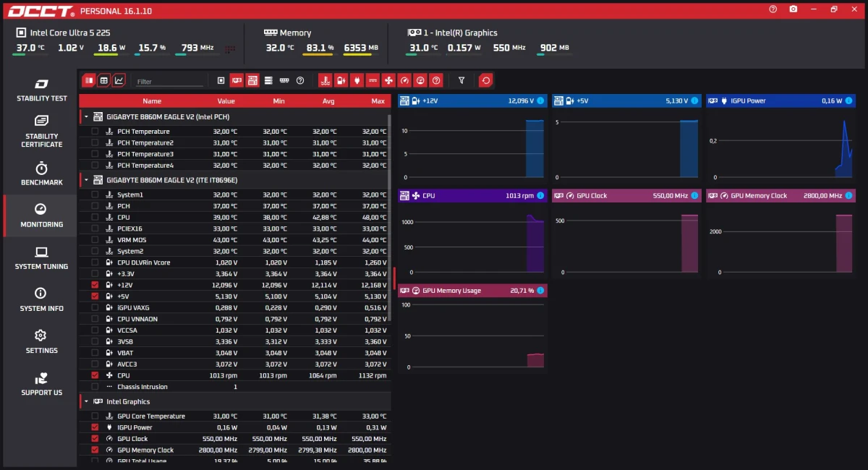Screen dimensions: 868x470
Task: Toggle GPU sensors filter icon
Action: click(x=237, y=80)
